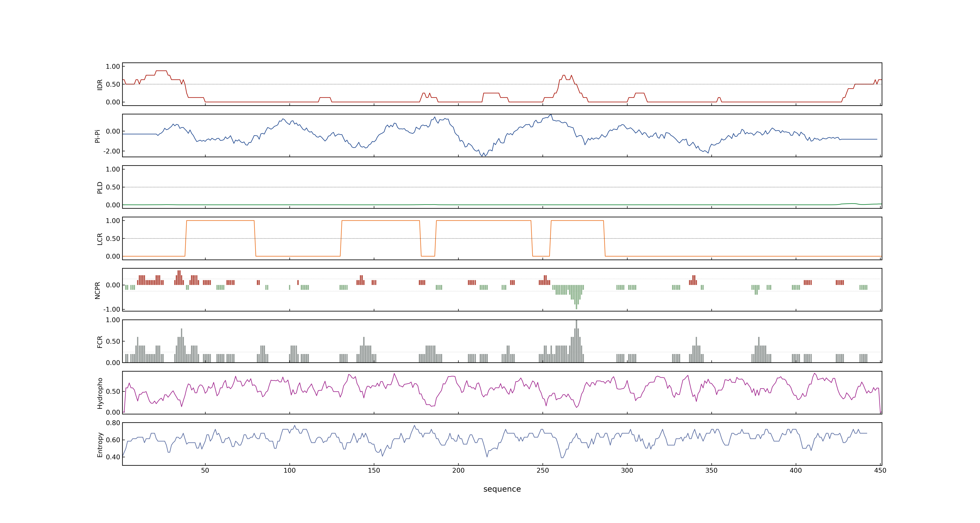The height and width of the screenshot is (523, 980).
Task: Click the "-2.00" tick on Pi-Pi axis
Action: pyautogui.click(x=111, y=151)
